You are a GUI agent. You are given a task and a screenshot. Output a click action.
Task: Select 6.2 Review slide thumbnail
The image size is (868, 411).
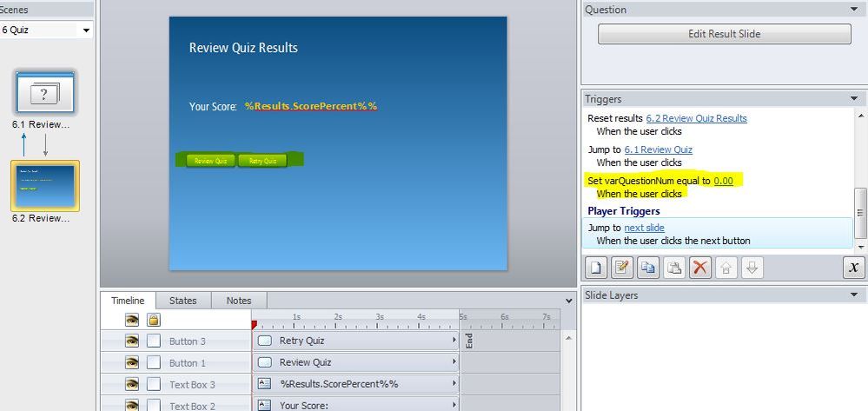coord(45,186)
